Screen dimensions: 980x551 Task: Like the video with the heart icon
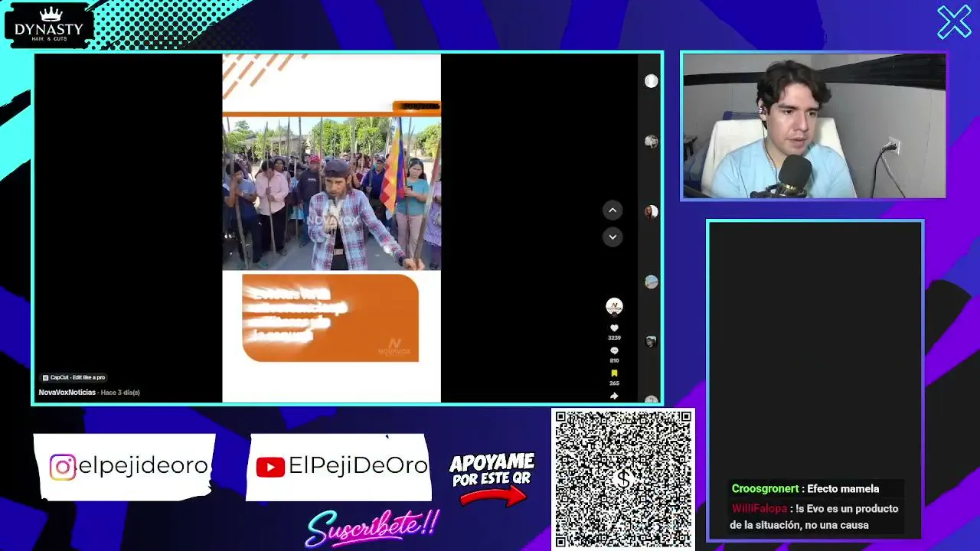[x=614, y=328]
